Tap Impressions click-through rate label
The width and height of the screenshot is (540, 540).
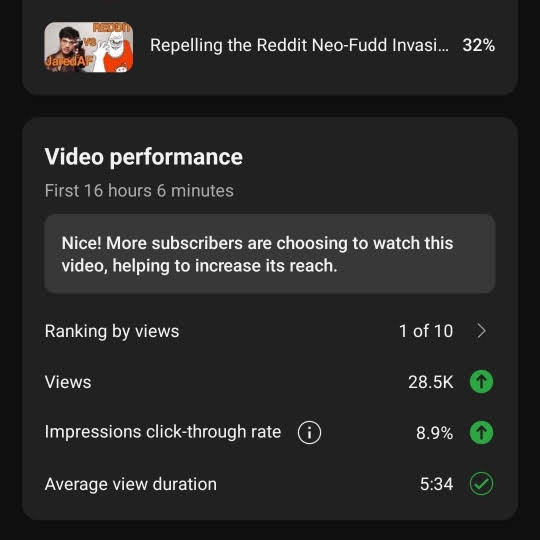pos(163,432)
